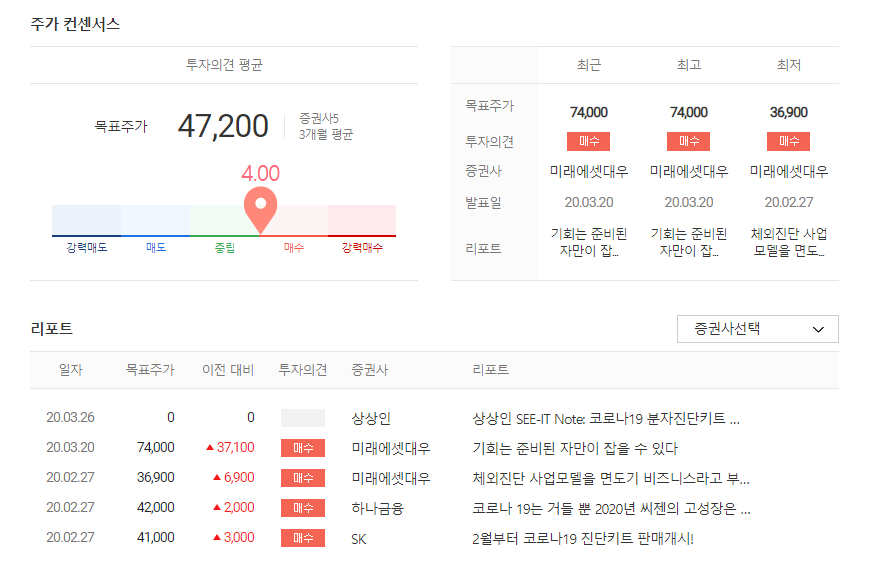Click the 주가 컨센서스 title
Image resolution: width=875 pixels, height=563 pixels.
pyautogui.click(x=75, y=24)
